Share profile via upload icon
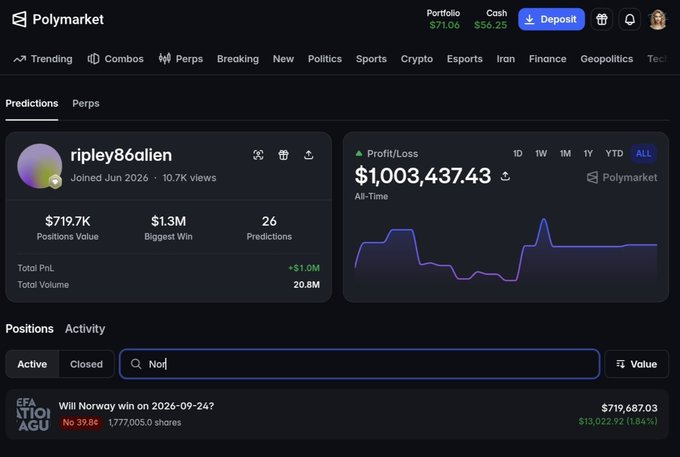 tap(308, 155)
